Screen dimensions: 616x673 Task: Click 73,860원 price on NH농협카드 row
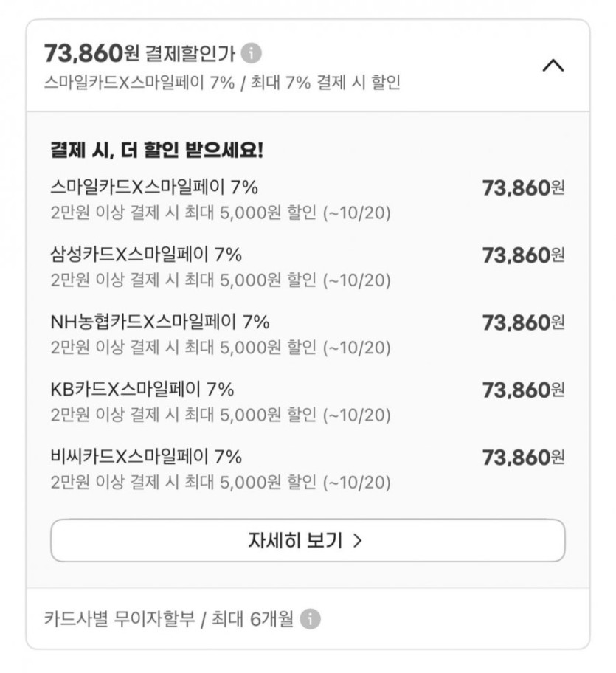pos(523,322)
